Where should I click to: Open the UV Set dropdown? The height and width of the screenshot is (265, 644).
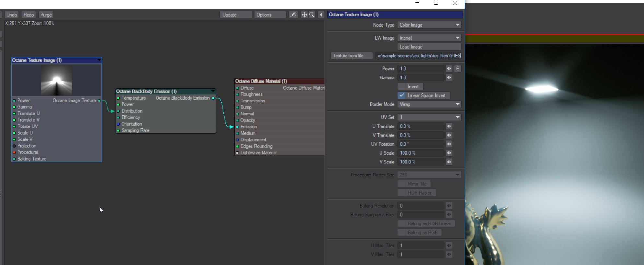pyautogui.click(x=429, y=117)
